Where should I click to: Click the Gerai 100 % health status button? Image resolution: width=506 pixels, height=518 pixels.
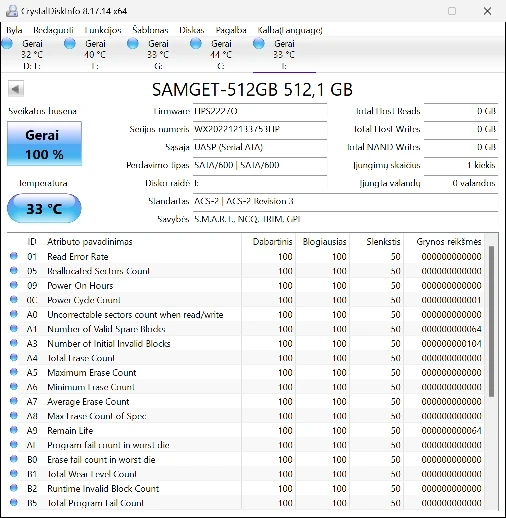[44, 144]
